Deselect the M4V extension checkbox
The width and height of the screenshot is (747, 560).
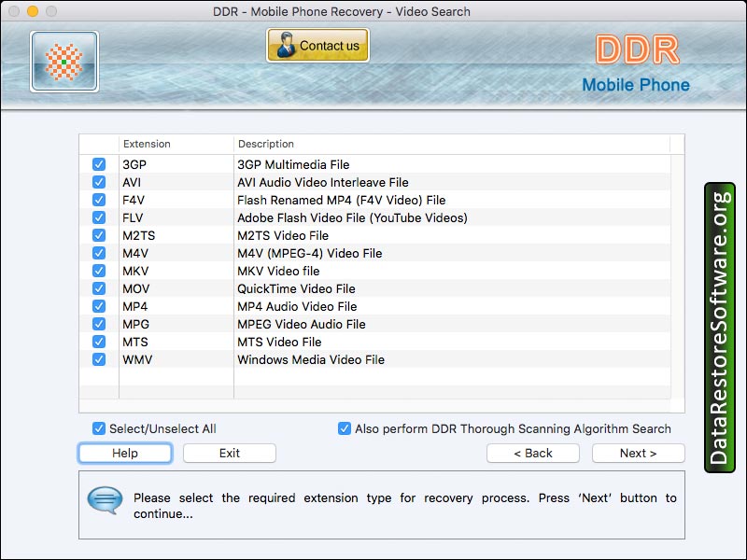pyautogui.click(x=99, y=253)
